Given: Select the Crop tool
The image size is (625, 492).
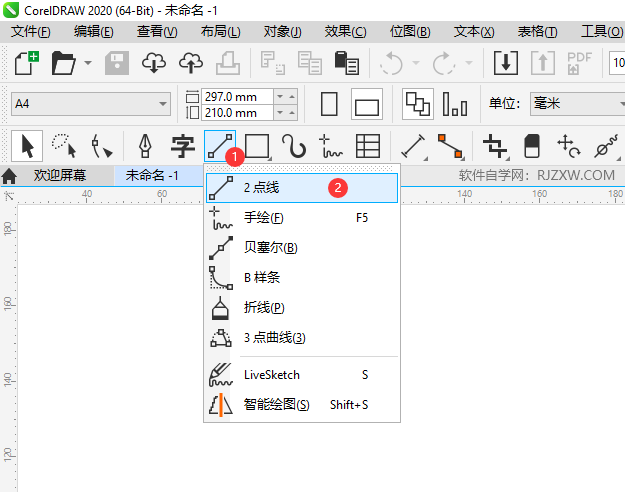Looking at the screenshot, I should point(495,146).
